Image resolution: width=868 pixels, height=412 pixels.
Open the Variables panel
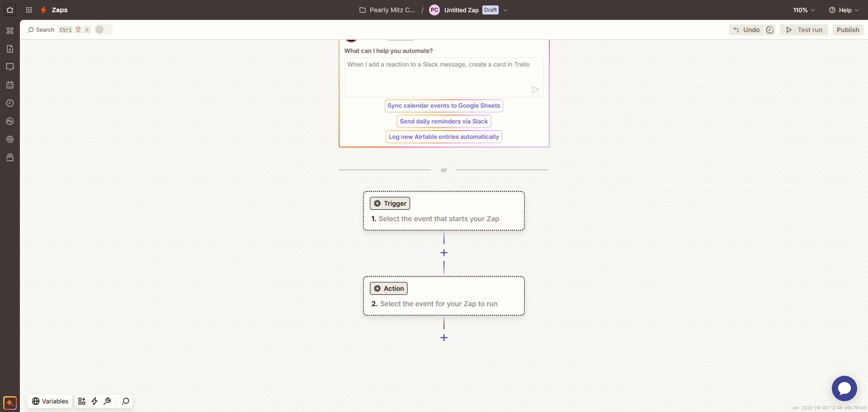[50, 401]
